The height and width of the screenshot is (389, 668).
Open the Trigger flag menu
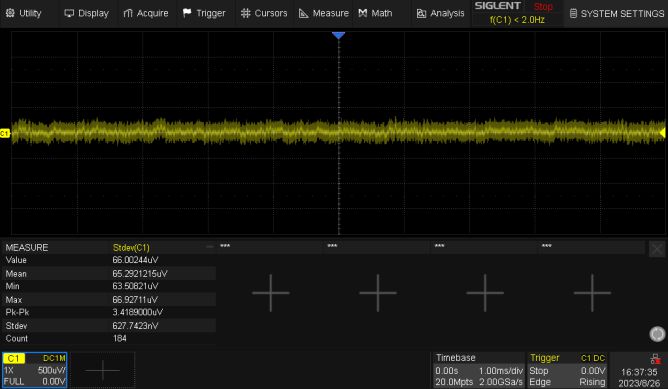pos(204,13)
